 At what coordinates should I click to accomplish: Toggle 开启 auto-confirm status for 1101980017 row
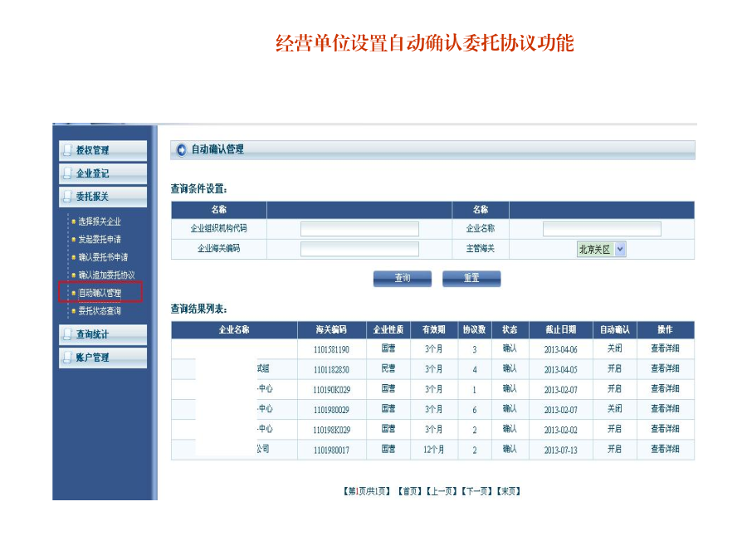pyautogui.click(x=614, y=449)
